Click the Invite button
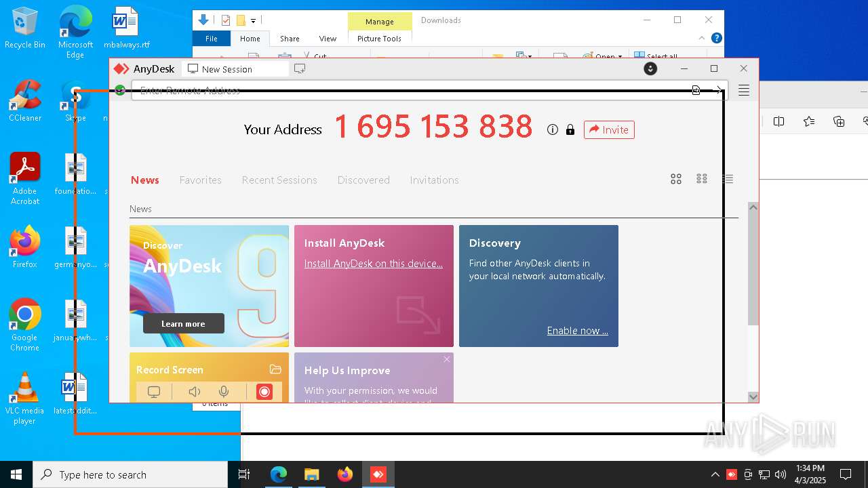868x488 pixels. 609,129
